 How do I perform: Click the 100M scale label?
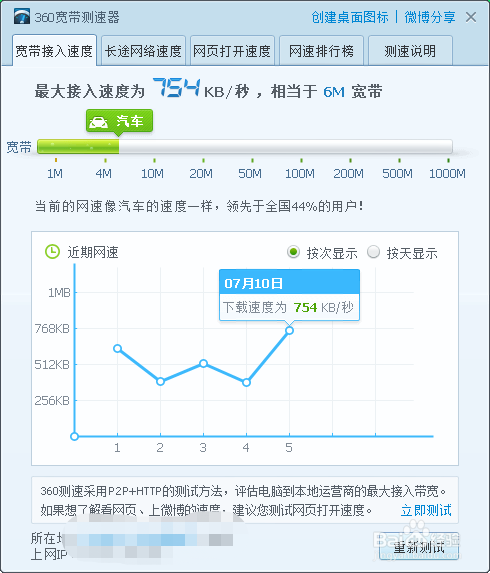pos(300,173)
